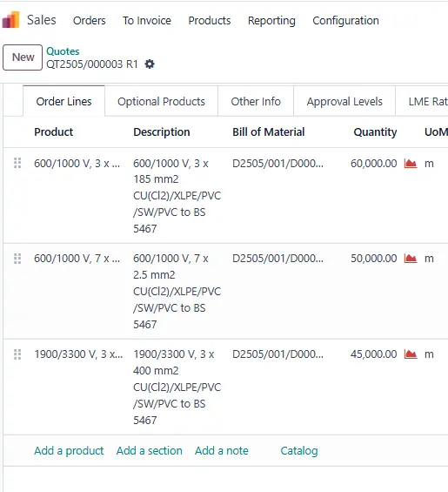Click forecast chart icon for 50,000.00 quantity
448x492 pixels.
[411, 259]
